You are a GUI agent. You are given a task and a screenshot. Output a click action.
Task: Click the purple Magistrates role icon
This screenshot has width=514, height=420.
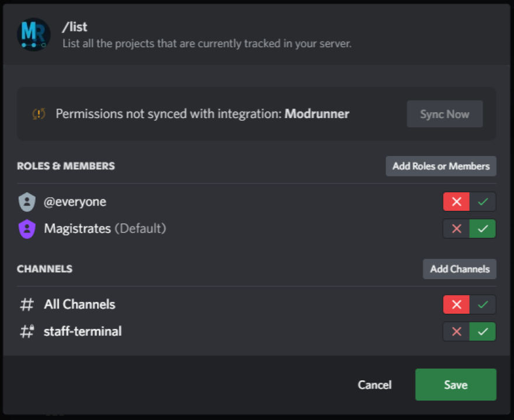pyautogui.click(x=27, y=229)
